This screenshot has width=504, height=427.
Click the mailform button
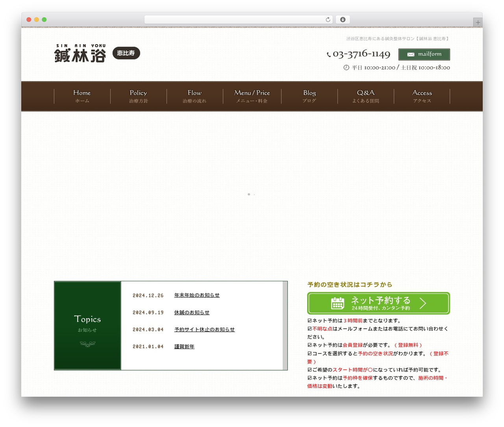pos(424,54)
